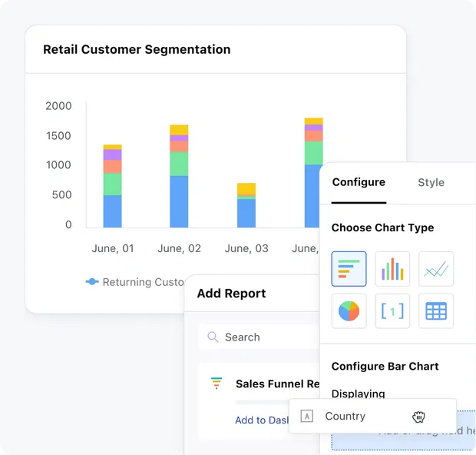Click the June, 01 stacked bar
This screenshot has height=455, width=476.
coord(112,186)
